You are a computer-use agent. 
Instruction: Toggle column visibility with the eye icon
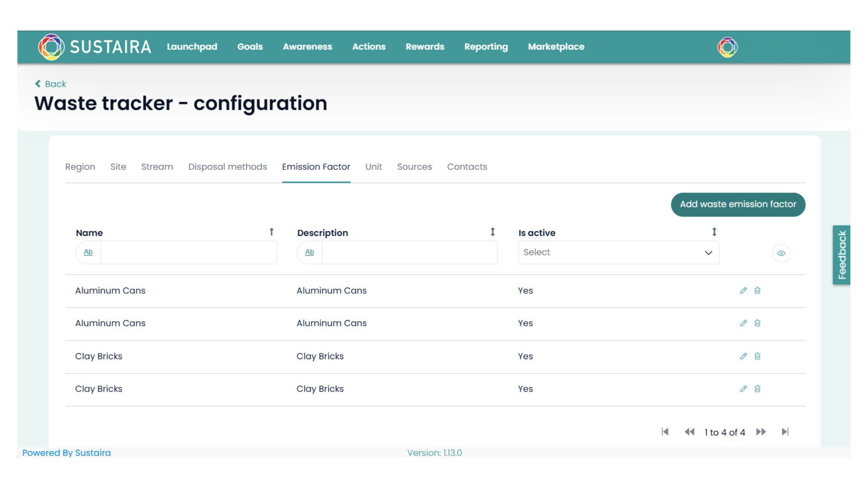point(781,253)
